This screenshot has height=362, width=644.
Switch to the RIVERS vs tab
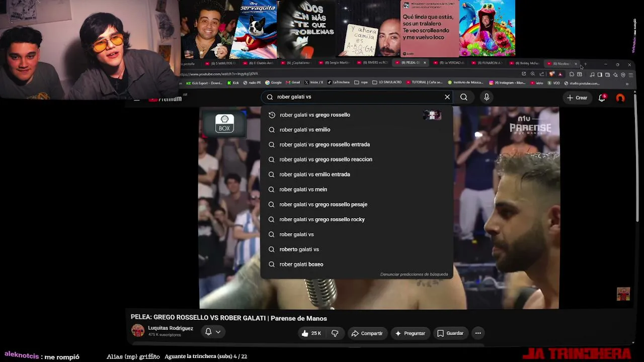pos(373,63)
